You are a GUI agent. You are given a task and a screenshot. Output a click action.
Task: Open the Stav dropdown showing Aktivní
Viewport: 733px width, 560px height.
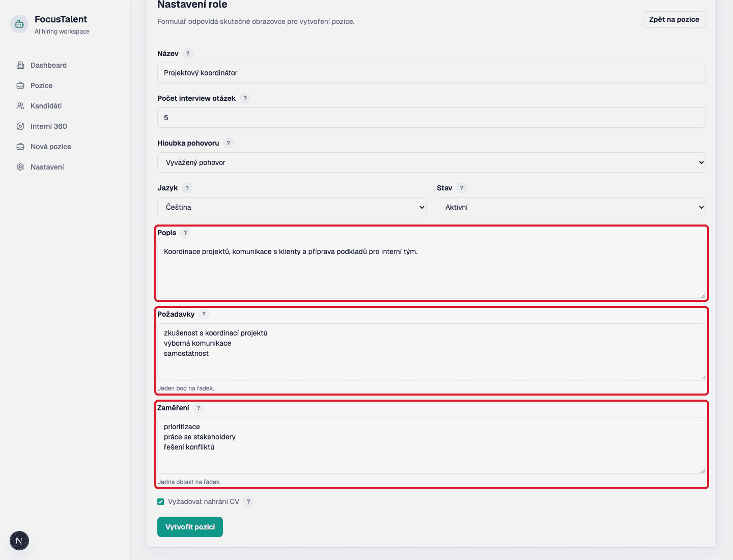pos(571,207)
